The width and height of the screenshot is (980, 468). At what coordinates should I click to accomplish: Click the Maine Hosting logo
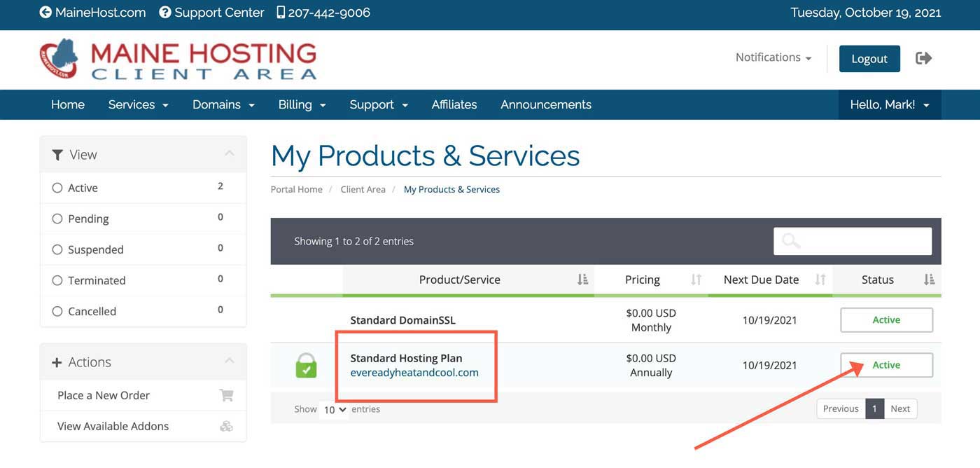coord(178,60)
